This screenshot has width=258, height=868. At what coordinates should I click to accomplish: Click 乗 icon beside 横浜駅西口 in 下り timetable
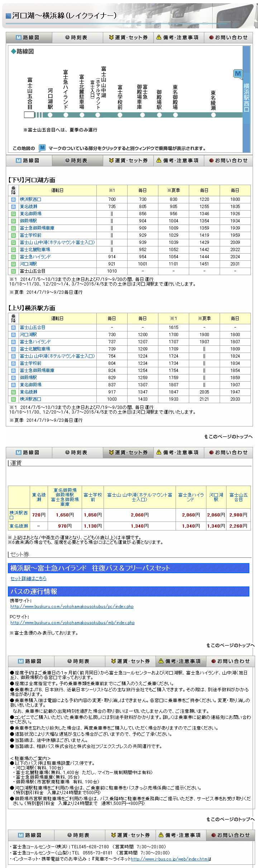coord(14,199)
